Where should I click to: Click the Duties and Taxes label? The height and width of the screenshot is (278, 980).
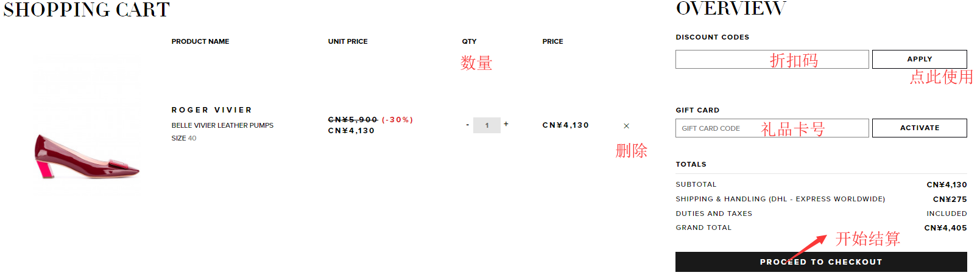(x=714, y=214)
